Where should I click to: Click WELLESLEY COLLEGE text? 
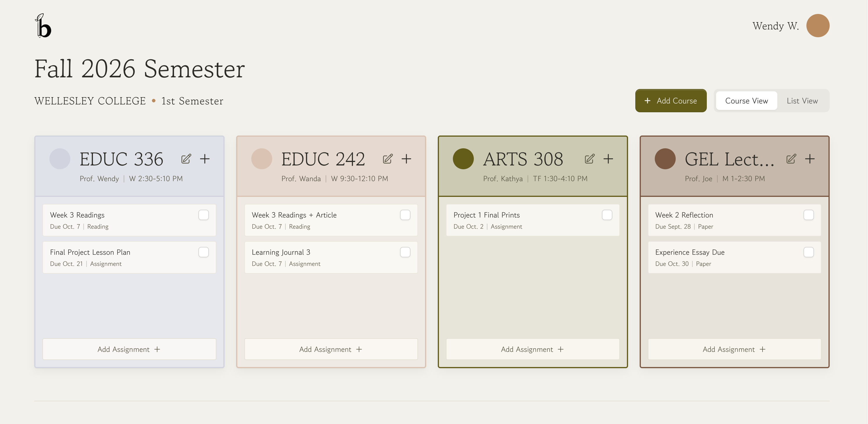coord(90,101)
